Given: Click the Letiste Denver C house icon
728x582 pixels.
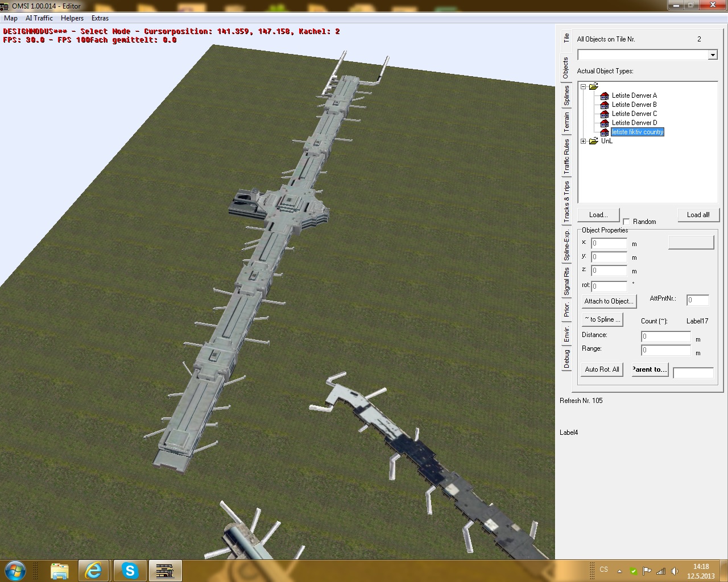Looking at the screenshot, I should [605, 114].
